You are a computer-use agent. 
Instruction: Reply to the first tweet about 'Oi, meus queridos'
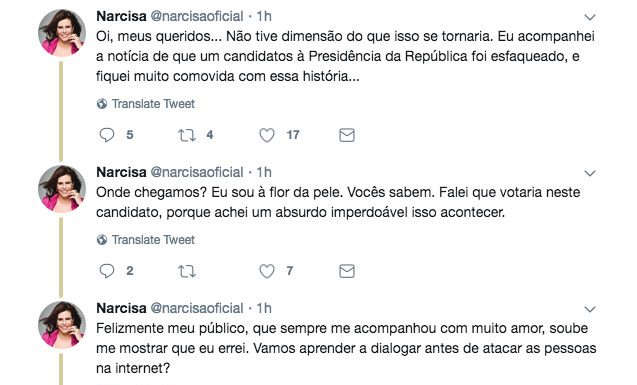(107, 135)
